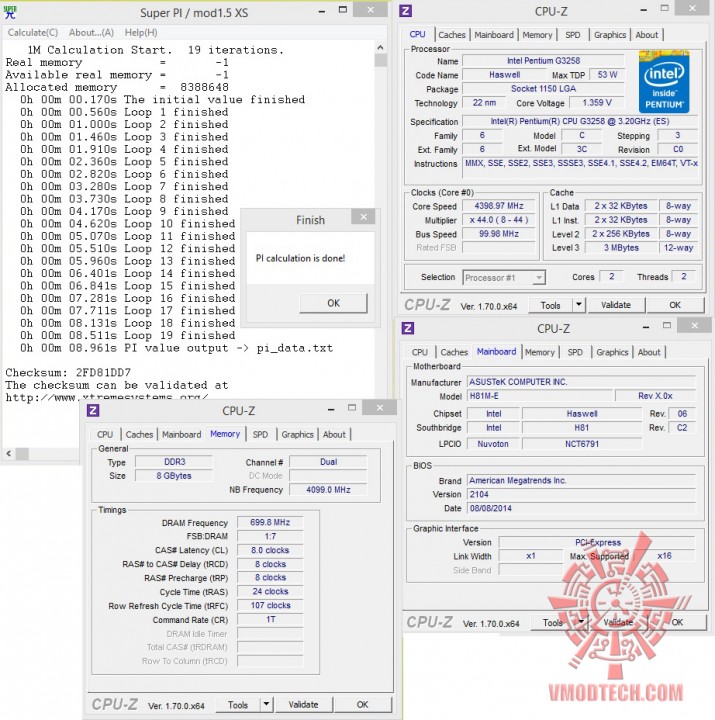Close the Finish dialog
The image size is (715, 720).
(x=363, y=217)
